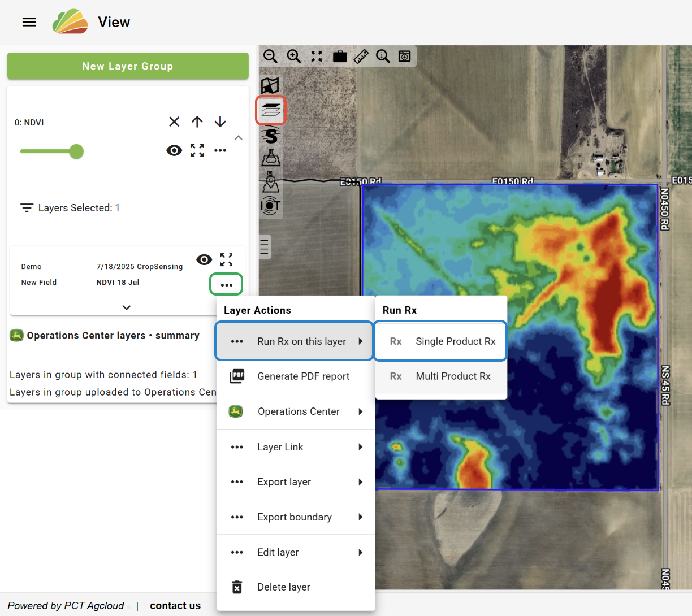Toggle NDVI 18 Jul layer visibility eye
This screenshot has width=692, height=616.
tap(204, 259)
